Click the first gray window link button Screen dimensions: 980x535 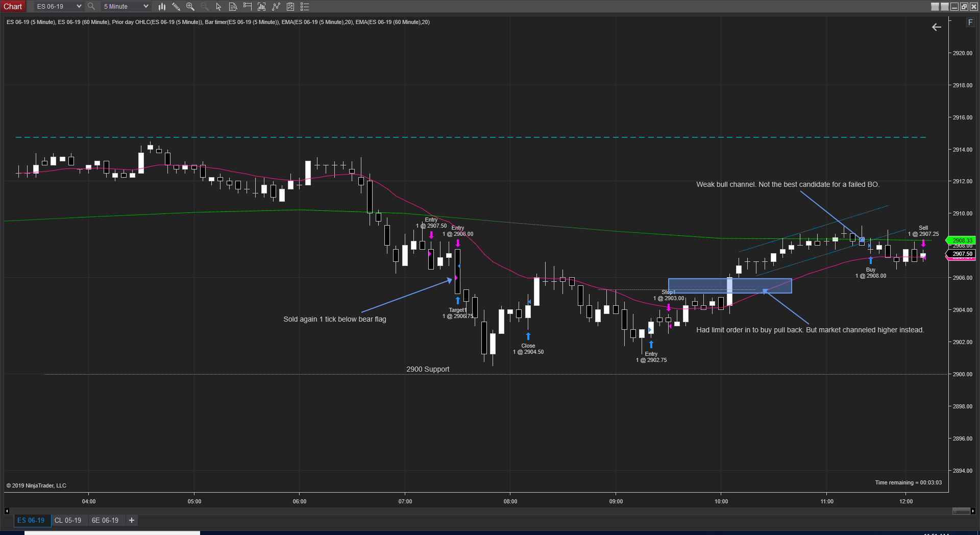coord(935,7)
